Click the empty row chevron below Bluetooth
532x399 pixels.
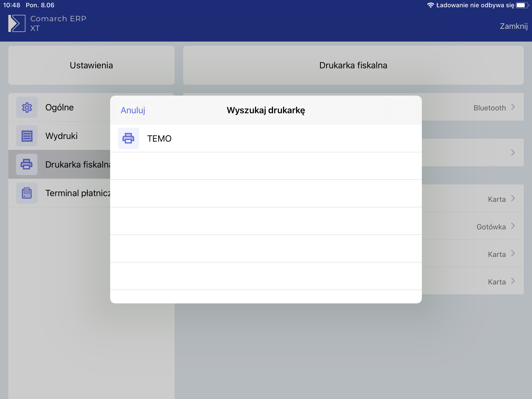tap(513, 152)
